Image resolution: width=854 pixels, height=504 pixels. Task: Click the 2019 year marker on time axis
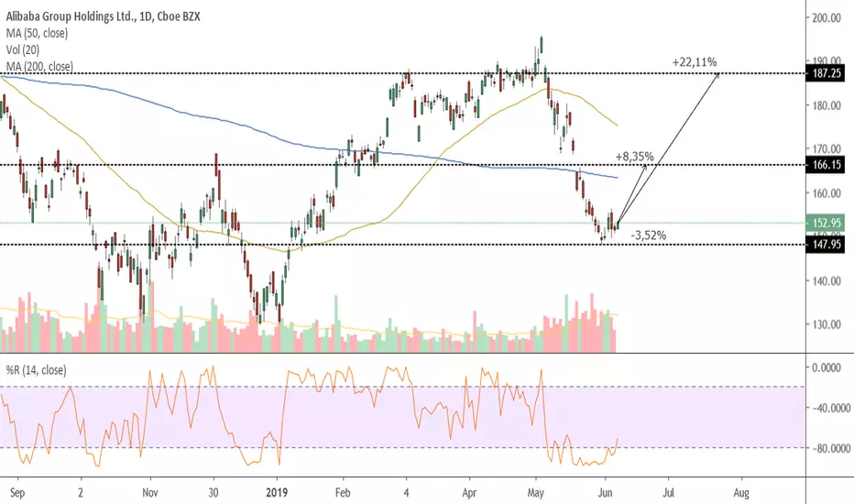276,493
